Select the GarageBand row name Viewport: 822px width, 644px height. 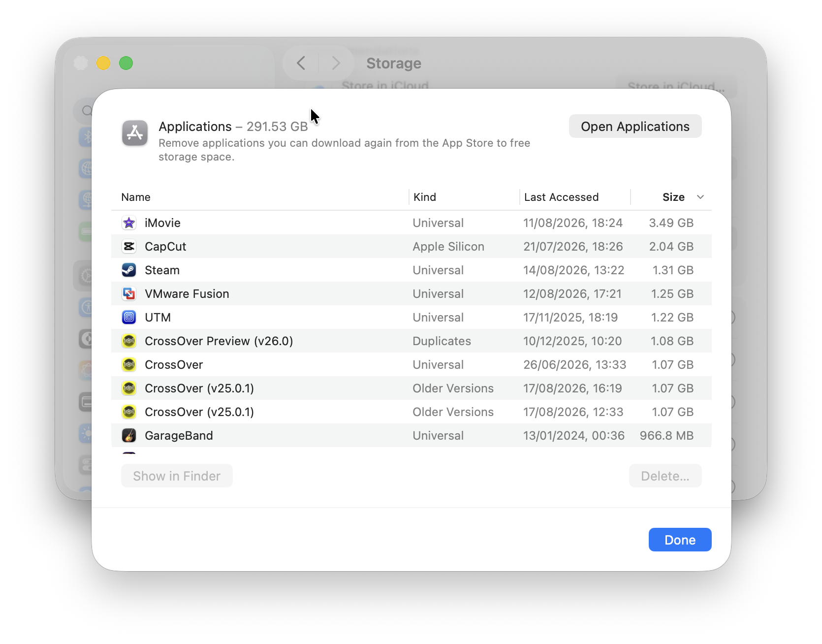[x=179, y=436]
